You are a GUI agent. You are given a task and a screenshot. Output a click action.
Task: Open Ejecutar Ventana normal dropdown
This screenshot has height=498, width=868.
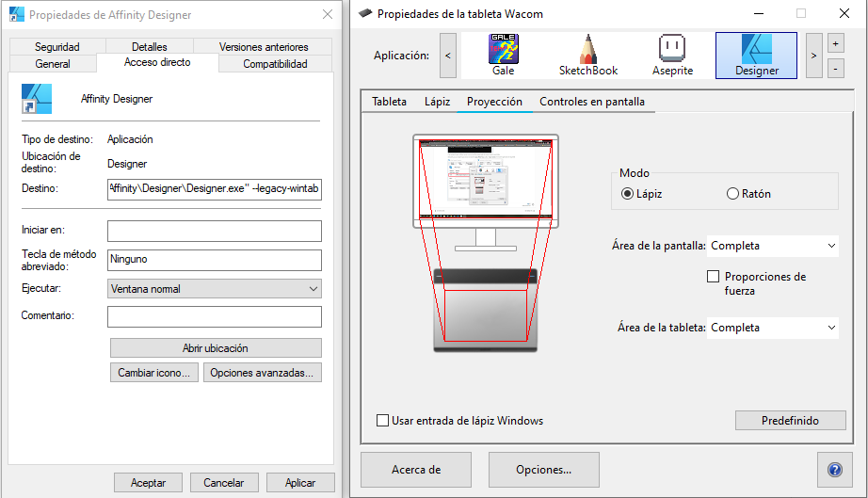coord(215,289)
